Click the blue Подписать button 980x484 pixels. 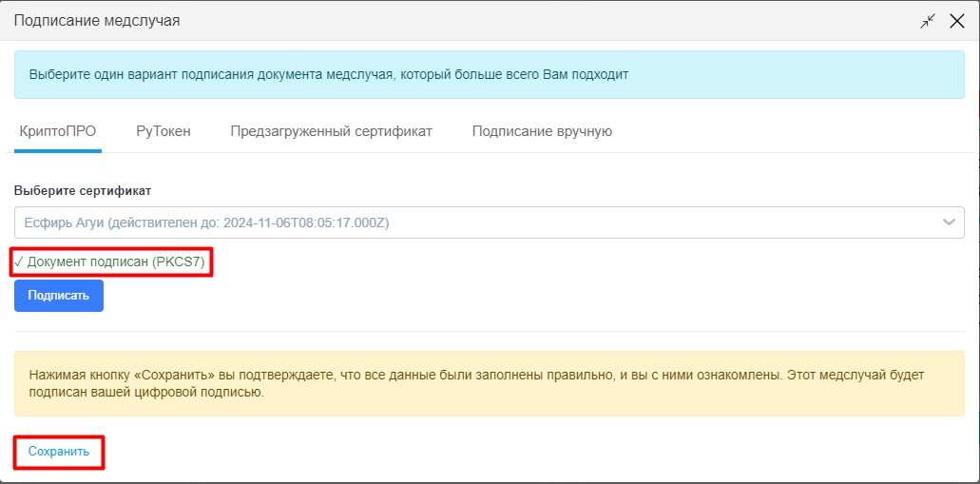pos(59,295)
